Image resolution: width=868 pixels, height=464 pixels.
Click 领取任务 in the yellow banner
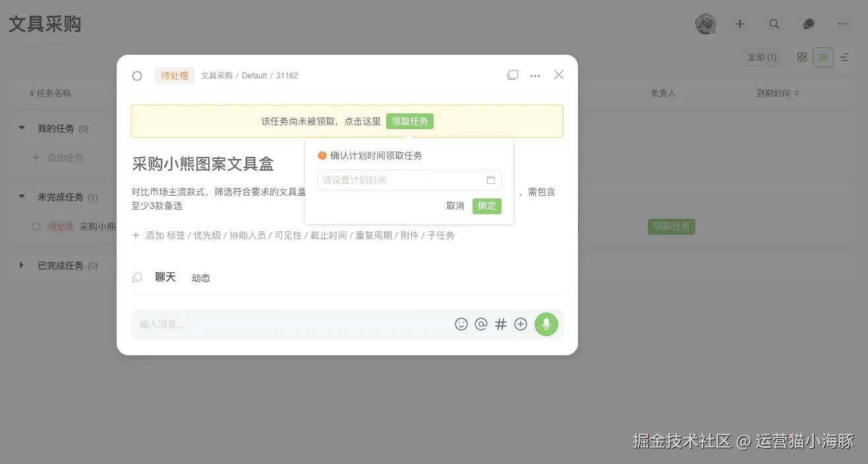point(410,121)
